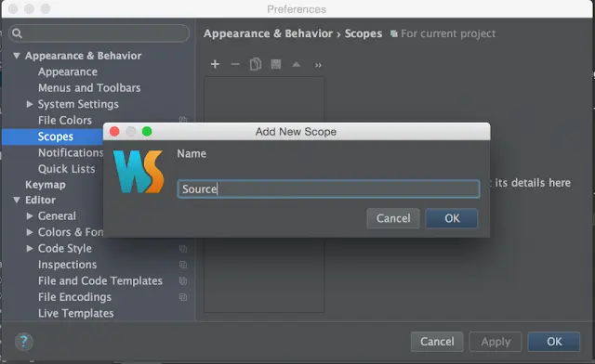Show more toolbar actions via double chevron
The width and height of the screenshot is (595, 364).
point(318,65)
